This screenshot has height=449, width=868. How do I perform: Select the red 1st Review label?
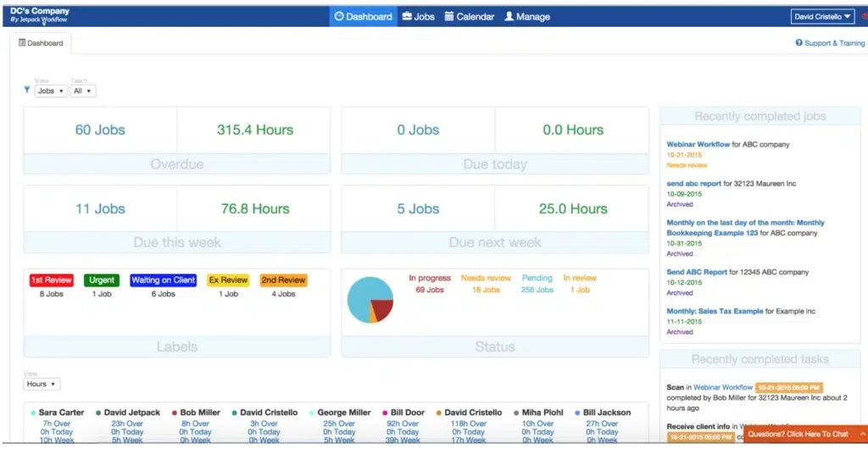pyautogui.click(x=52, y=280)
